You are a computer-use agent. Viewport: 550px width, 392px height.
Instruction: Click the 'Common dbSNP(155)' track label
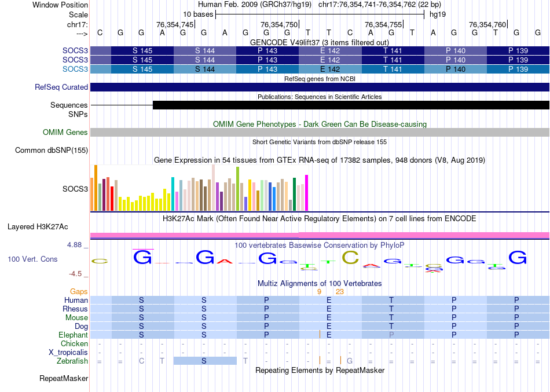[52, 150]
